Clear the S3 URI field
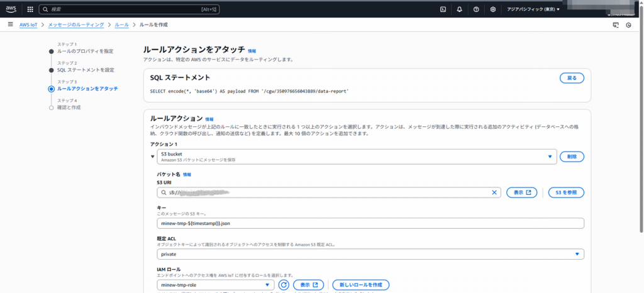The height and width of the screenshot is (293, 644). click(494, 192)
